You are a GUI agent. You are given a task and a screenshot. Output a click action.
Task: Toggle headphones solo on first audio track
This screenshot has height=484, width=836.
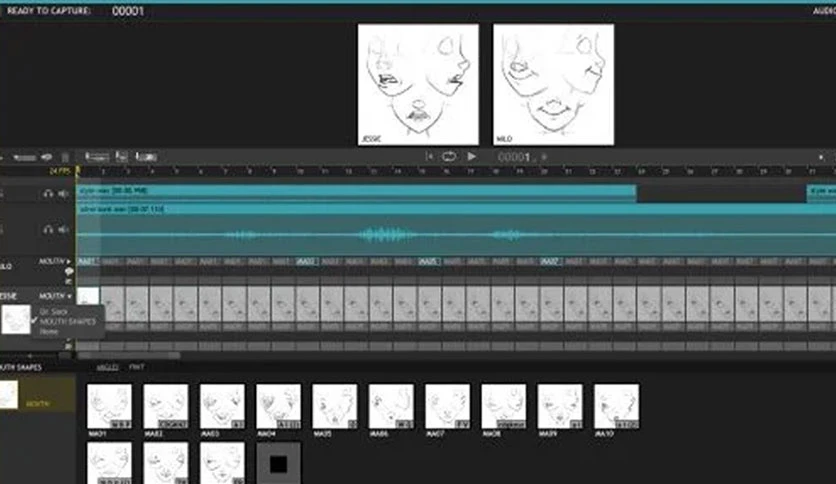tap(48, 194)
